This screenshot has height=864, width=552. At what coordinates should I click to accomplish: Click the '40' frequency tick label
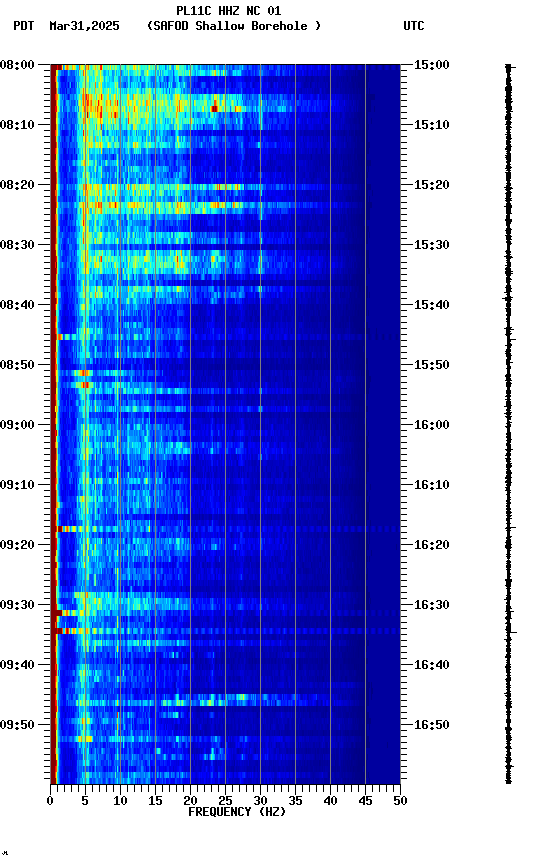(x=330, y=801)
